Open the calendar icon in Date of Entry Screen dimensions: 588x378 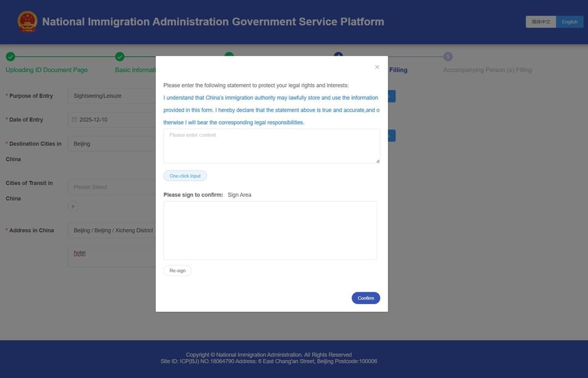click(73, 119)
